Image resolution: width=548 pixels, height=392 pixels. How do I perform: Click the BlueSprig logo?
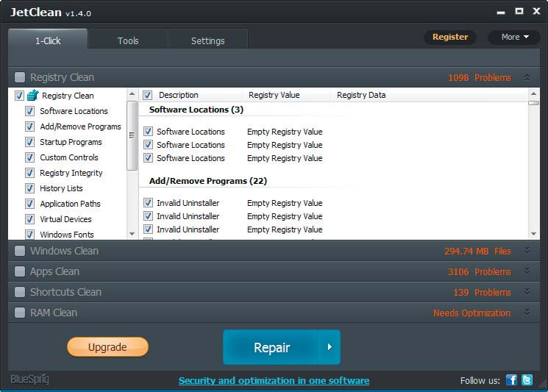click(29, 379)
